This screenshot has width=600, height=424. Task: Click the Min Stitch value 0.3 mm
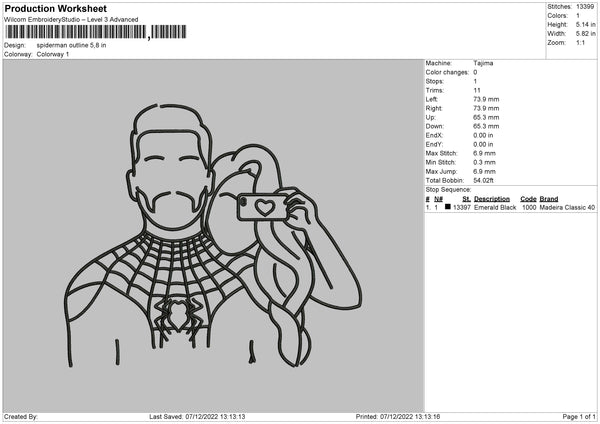tap(484, 163)
